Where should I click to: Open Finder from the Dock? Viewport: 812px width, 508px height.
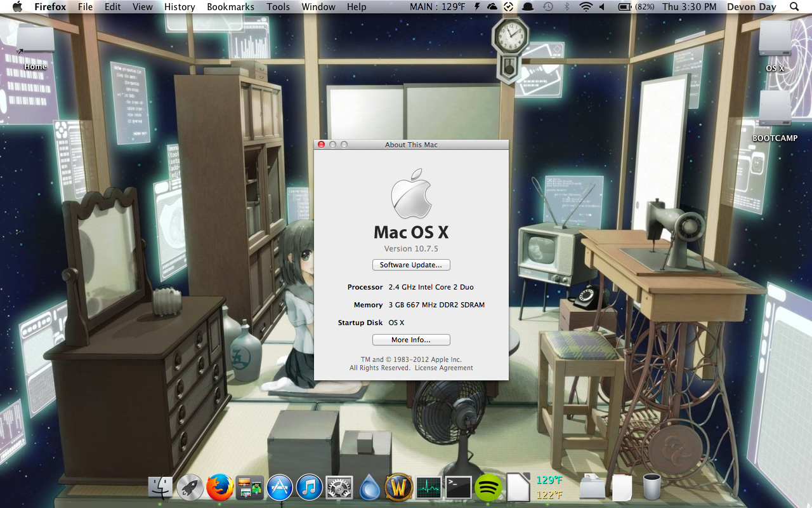[160, 488]
